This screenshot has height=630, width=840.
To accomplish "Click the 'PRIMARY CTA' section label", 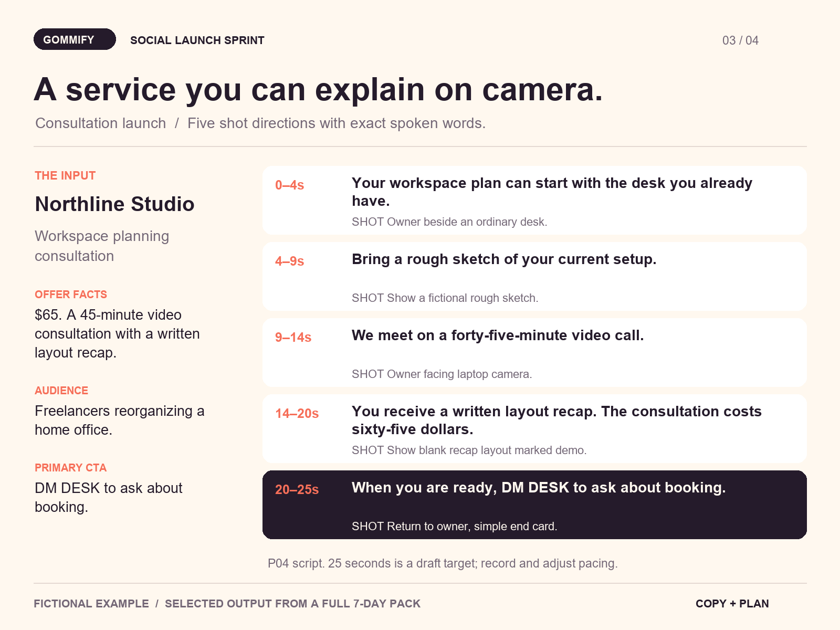I will 70,468.
